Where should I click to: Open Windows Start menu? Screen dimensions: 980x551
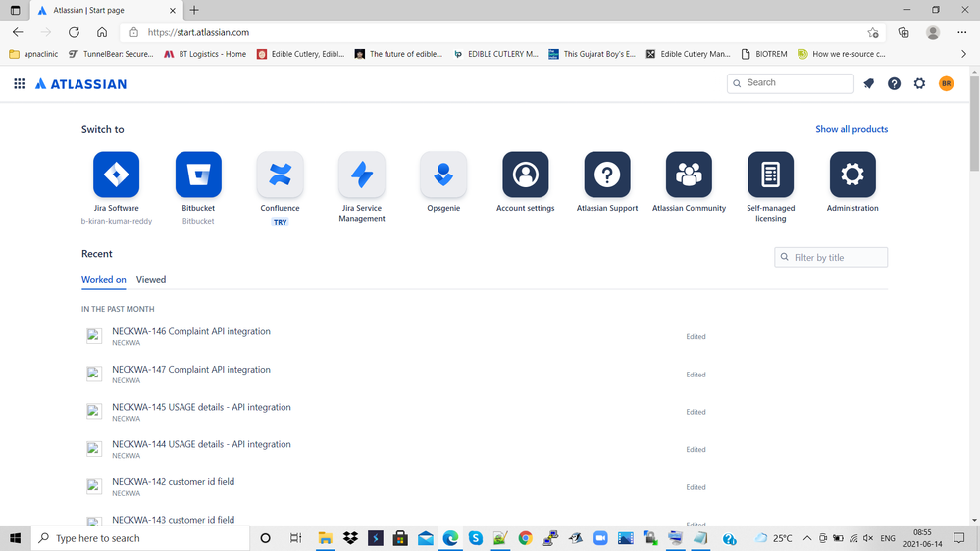pyautogui.click(x=15, y=538)
